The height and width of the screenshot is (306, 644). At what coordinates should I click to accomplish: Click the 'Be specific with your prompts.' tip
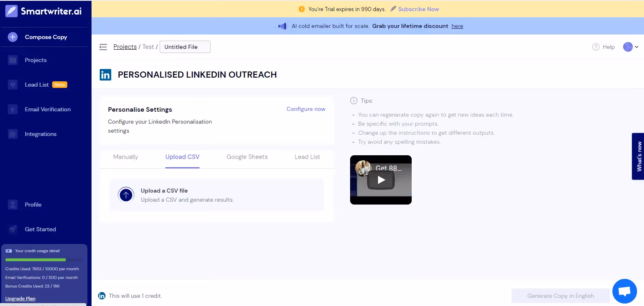point(398,124)
